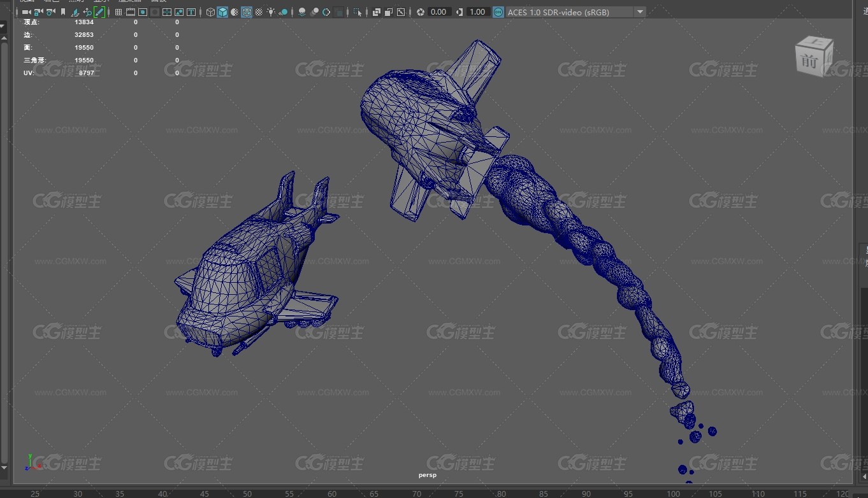Click frame 75 on the timeline
The image size is (868, 498).
click(x=459, y=494)
